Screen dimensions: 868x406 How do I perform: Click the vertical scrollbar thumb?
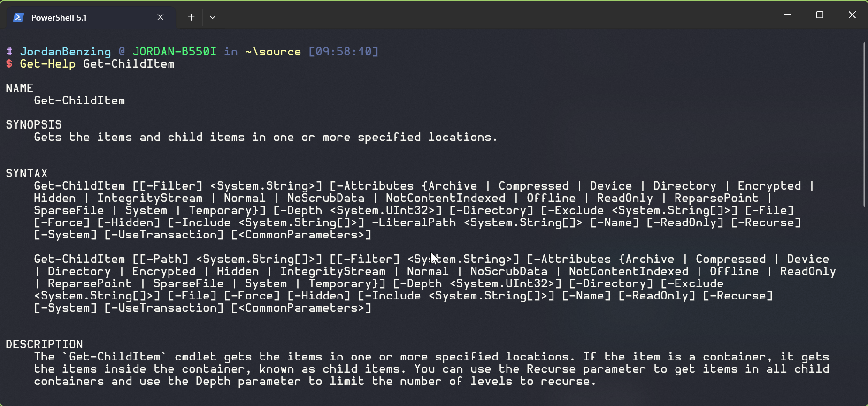pyautogui.click(x=864, y=124)
